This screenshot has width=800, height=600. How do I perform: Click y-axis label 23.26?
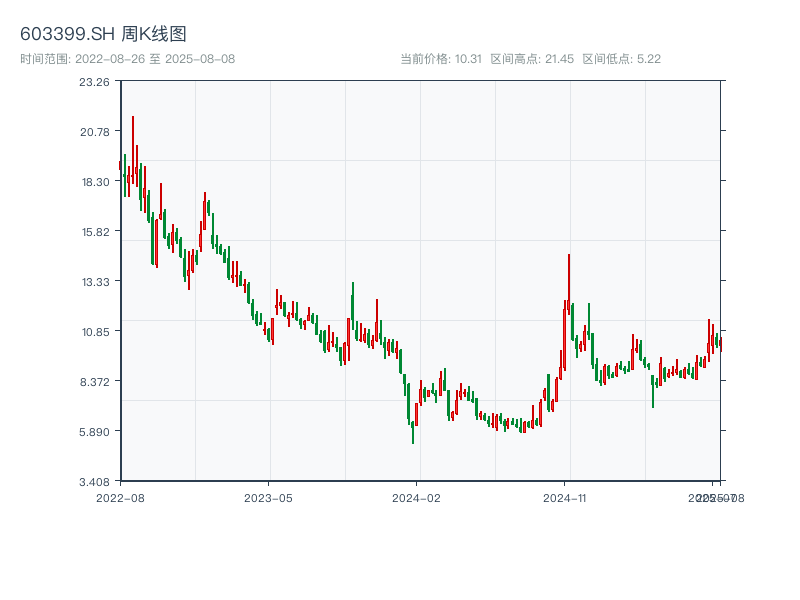tap(94, 82)
